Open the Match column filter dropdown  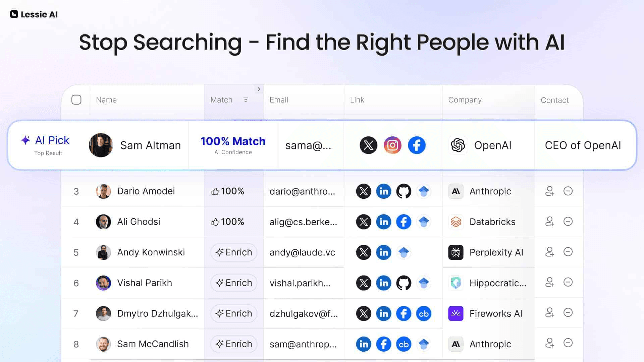246,100
